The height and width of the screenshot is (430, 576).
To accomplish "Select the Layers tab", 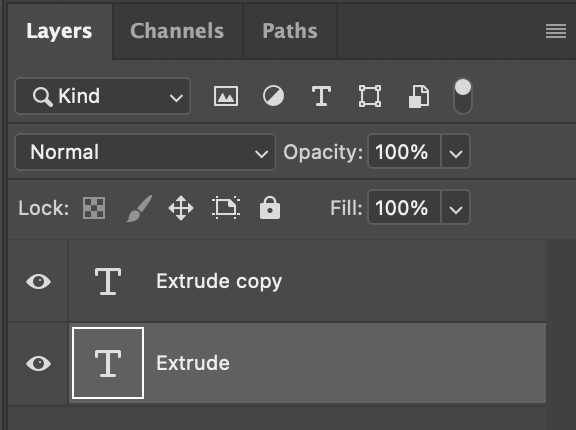I will click(x=59, y=31).
